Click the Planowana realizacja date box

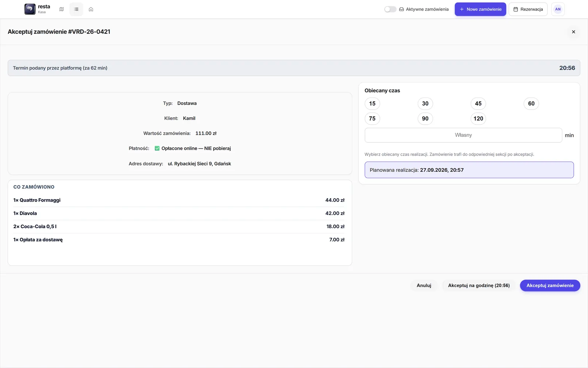[469, 170]
